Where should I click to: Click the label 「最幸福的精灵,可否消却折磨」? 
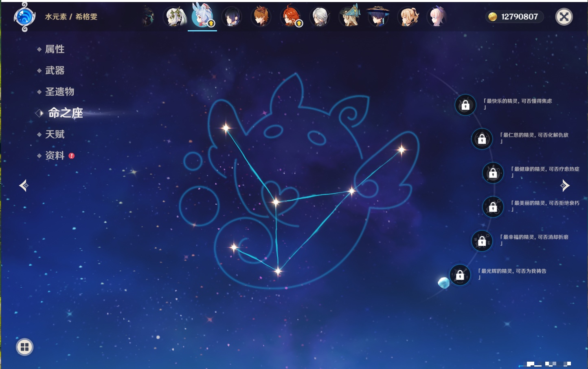coord(534,240)
